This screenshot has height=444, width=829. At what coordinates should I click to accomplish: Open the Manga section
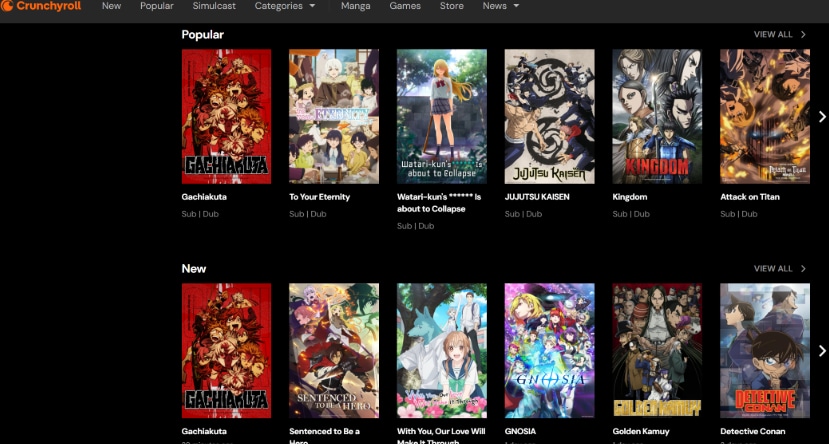356,6
